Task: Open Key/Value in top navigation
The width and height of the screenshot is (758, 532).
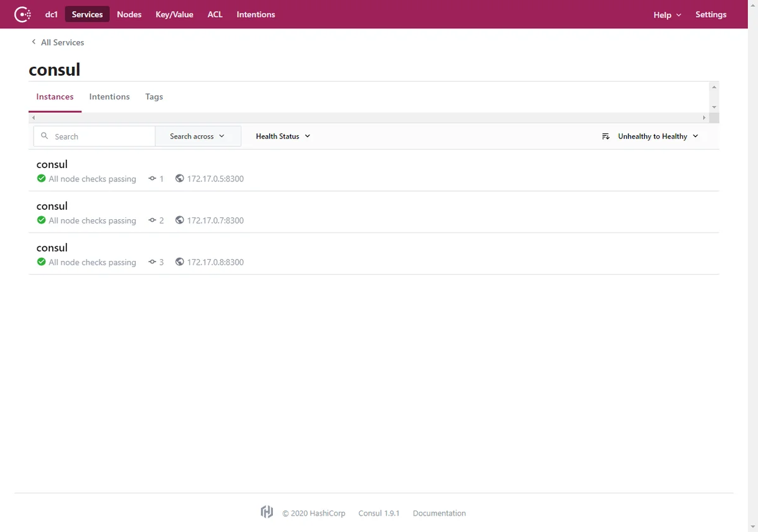Action: click(174, 15)
